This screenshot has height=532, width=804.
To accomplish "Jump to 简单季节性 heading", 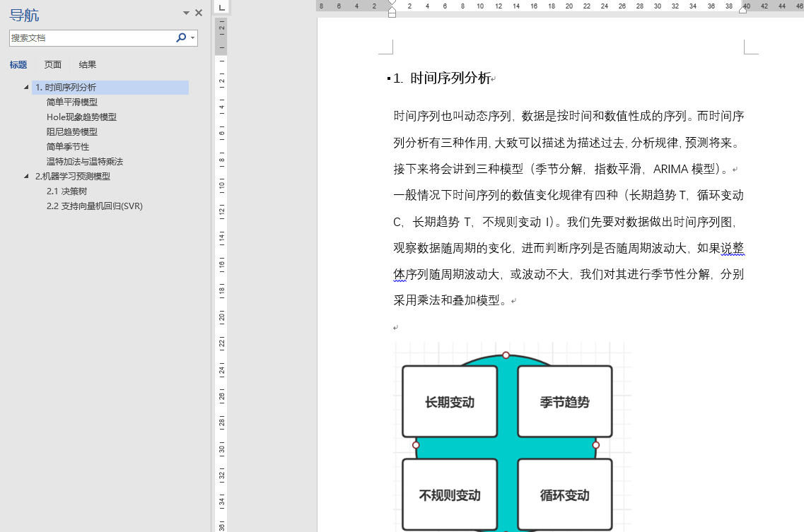I will click(x=68, y=146).
